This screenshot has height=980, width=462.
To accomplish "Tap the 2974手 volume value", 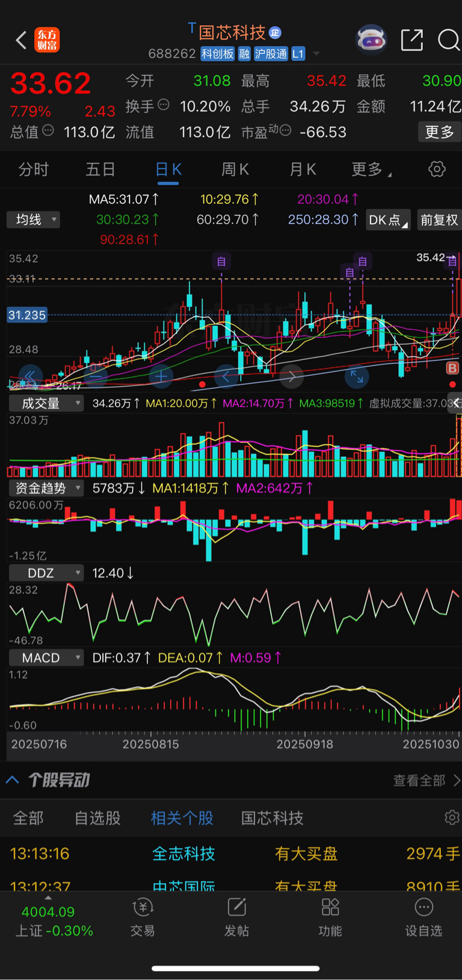I will 433,853.
